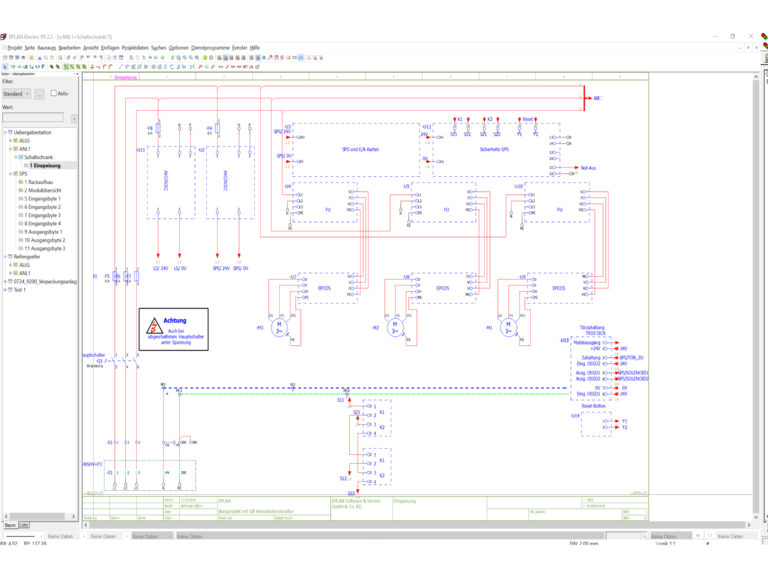Screen dimensions: 768x576
Task: Expand the ALLG node under Uebergabestation
Action: coord(10,141)
